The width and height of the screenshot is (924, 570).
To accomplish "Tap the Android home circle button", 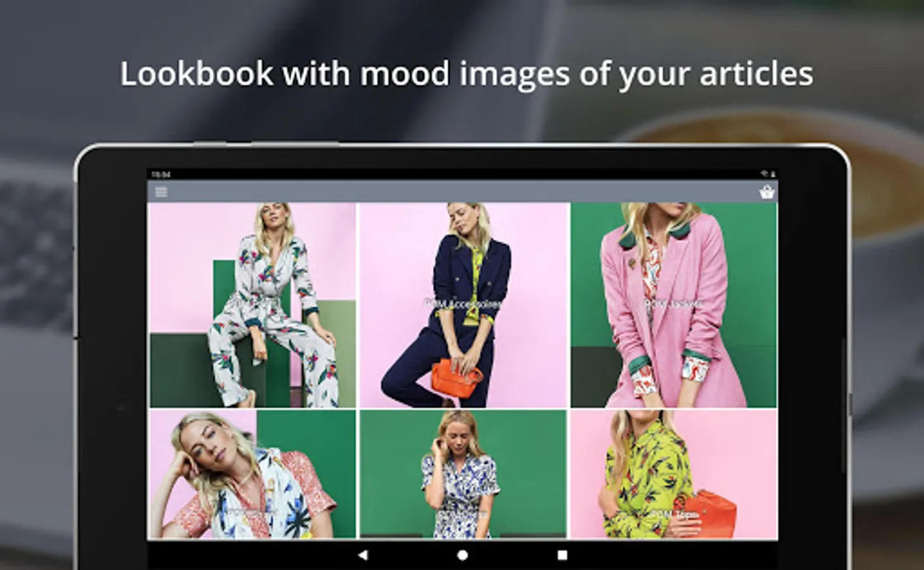I will (463, 555).
